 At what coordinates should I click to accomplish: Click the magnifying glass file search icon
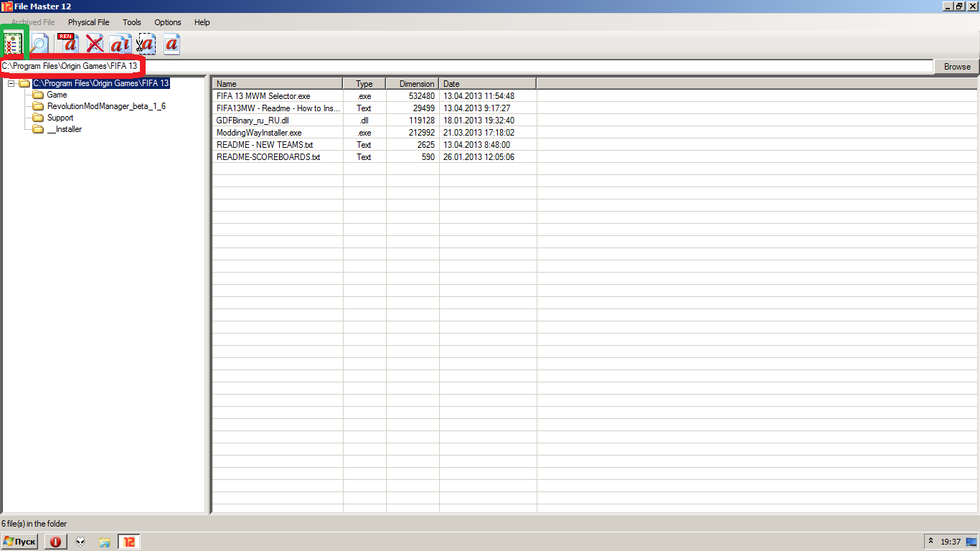[x=39, y=44]
